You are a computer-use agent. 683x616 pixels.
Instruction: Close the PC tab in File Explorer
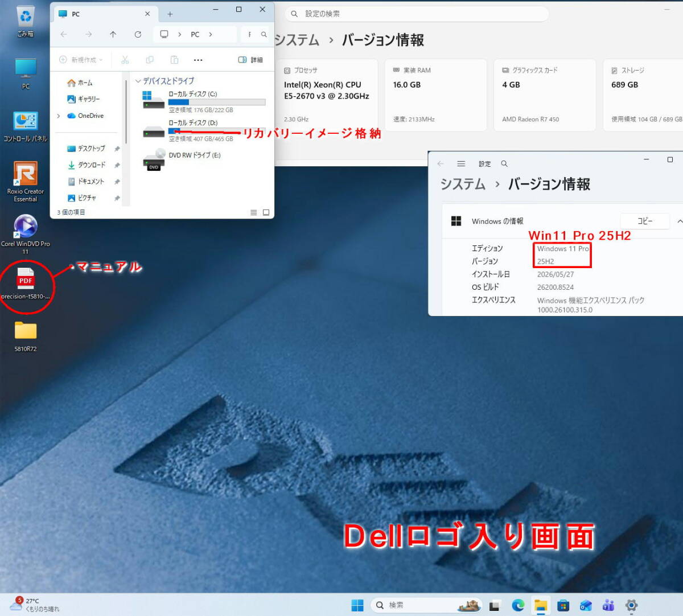[147, 14]
